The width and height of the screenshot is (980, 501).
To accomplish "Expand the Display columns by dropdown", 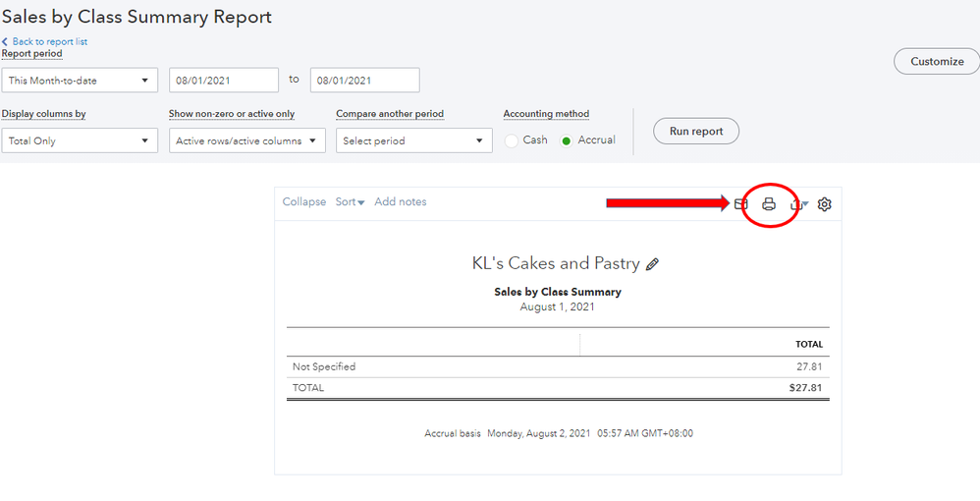I will (x=80, y=141).
